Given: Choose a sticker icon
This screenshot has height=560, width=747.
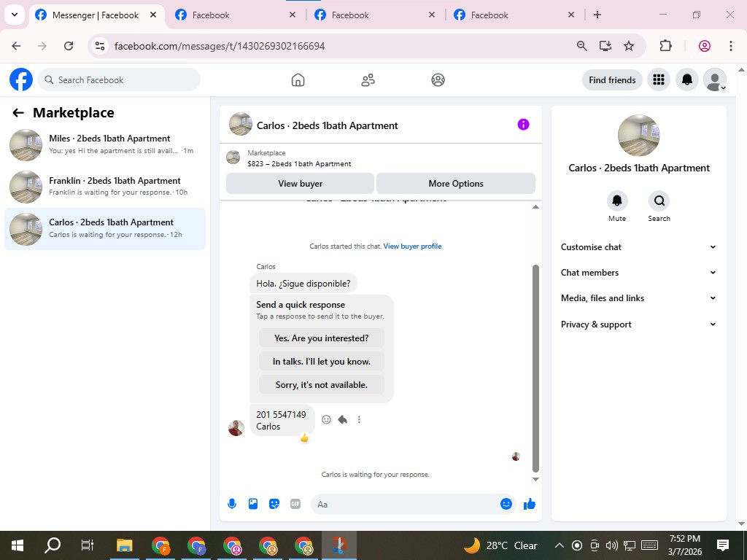Looking at the screenshot, I should click(x=274, y=504).
